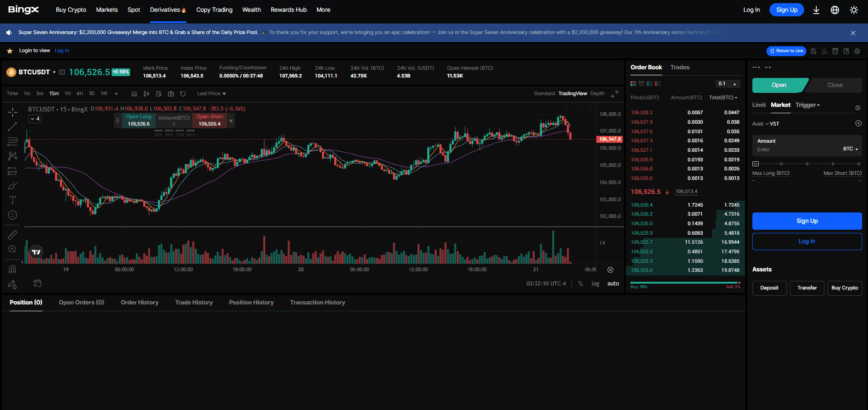The width and height of the screenshot is (868, 410).
Task: Enable logarithmic scale with the log toggle
Action: (595, 283)
